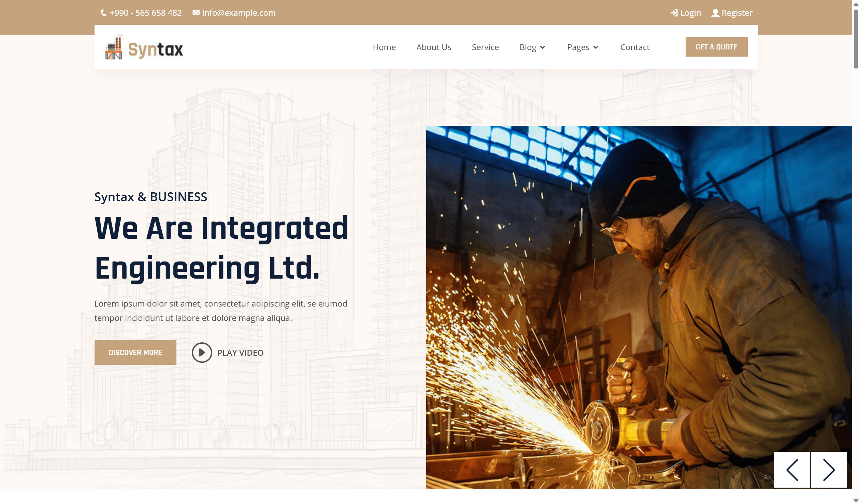Image resolution: width=860 pixels, height=504 pixels.
Task: Click the info@example.com email link
Action: coord(239,13)
